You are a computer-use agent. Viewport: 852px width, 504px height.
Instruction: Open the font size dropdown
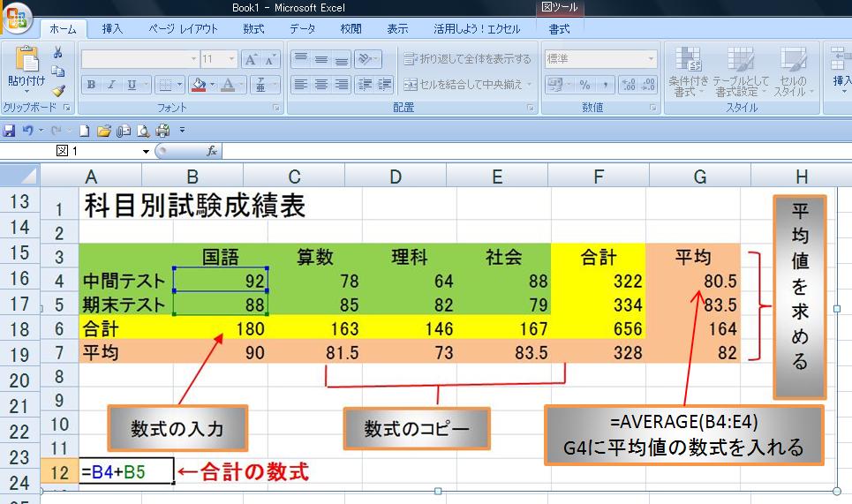pos(230,59)
